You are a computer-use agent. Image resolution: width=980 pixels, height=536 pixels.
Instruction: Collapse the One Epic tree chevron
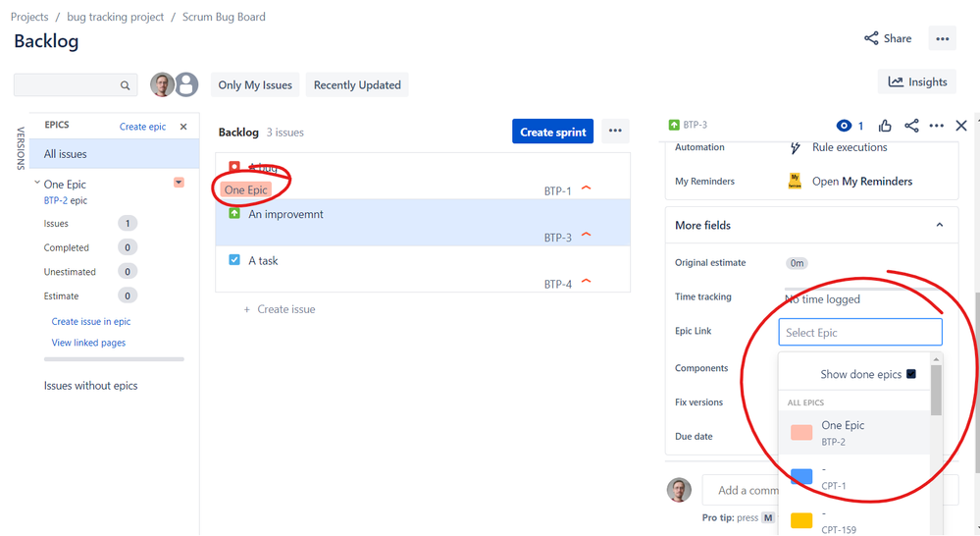click(x=37, y=184)
